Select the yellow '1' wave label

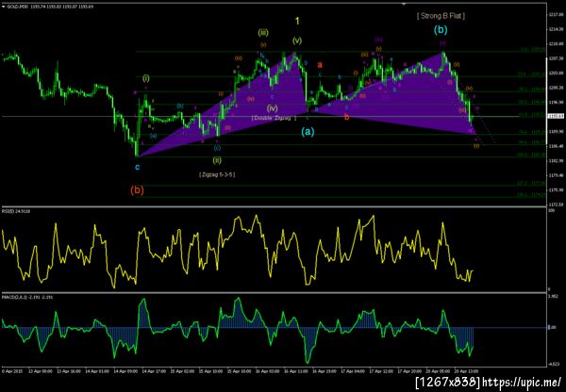[297, 22]
